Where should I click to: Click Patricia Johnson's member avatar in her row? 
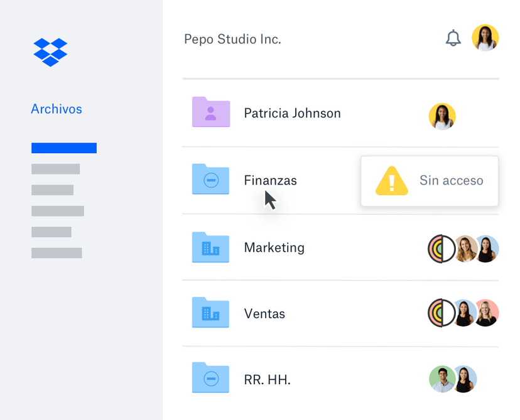coord(442,117)
